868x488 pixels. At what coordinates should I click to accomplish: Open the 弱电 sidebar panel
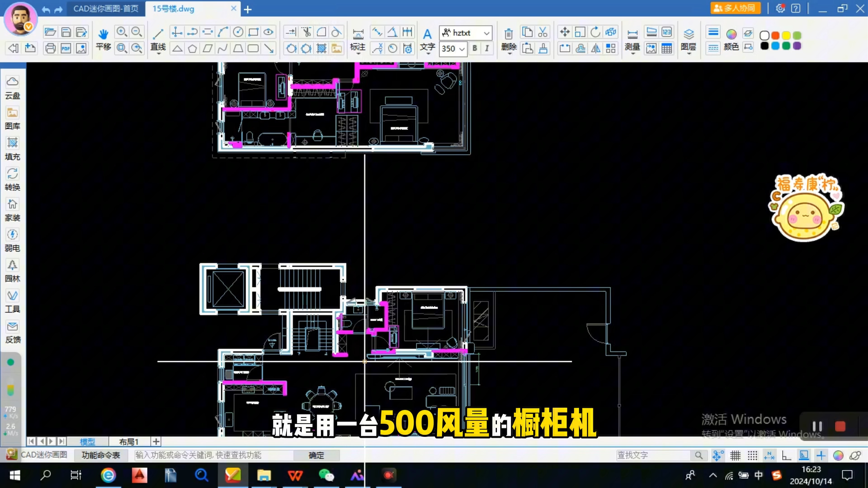(x=12, y=240)
